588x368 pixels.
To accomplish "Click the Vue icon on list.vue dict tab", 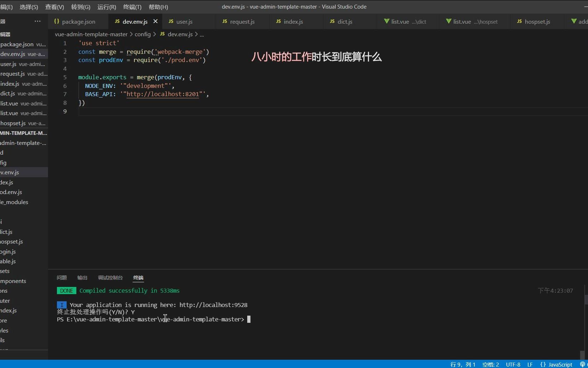I will [387, 22].
